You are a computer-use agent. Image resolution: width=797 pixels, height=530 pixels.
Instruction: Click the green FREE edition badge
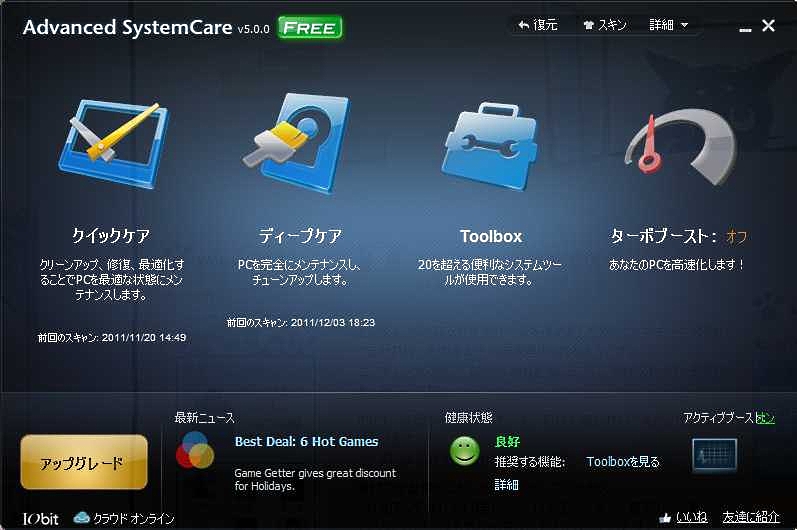click(x=310, y=27)
